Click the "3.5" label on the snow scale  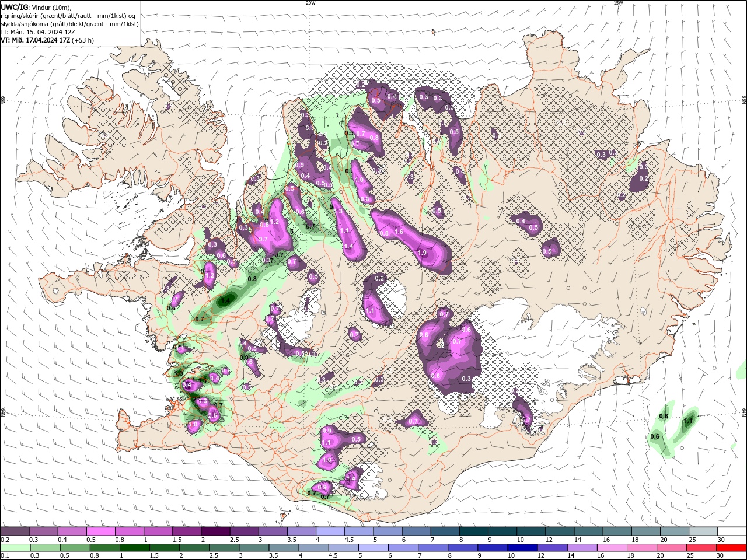click(x=291, y=540)
